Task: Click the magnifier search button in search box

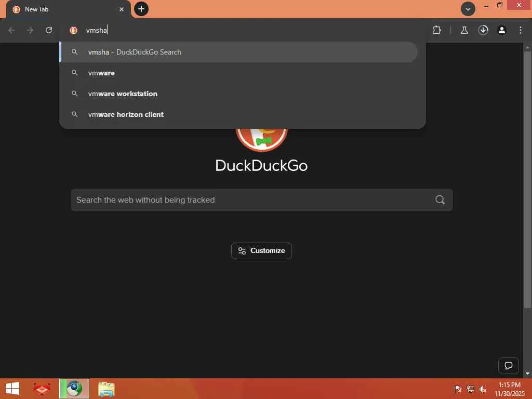Action: tap(440, 200)
